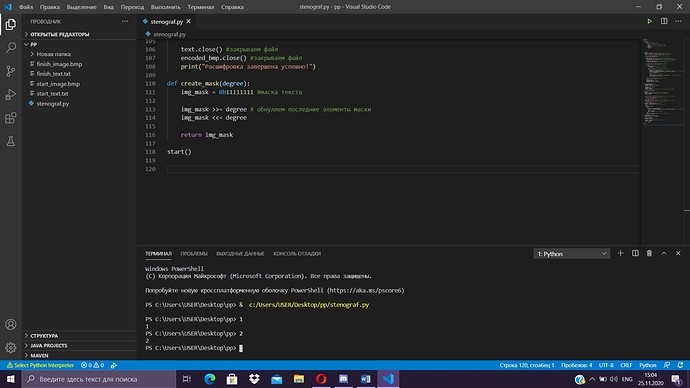The image size is (690, 388).
Task: Split the terminal panel
Action: coord(635,253)
